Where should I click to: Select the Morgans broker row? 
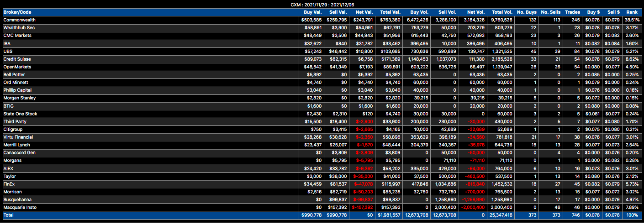click(x=322, y=160)
